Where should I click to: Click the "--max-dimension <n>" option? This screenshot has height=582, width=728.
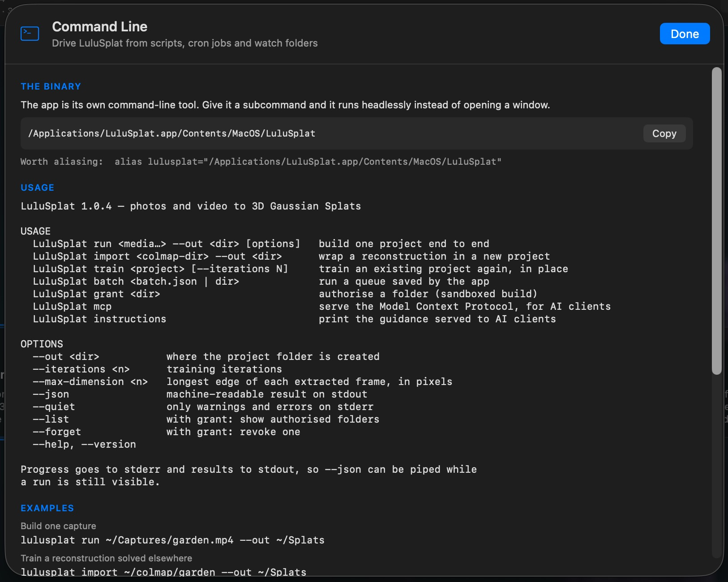pos(90,381)
